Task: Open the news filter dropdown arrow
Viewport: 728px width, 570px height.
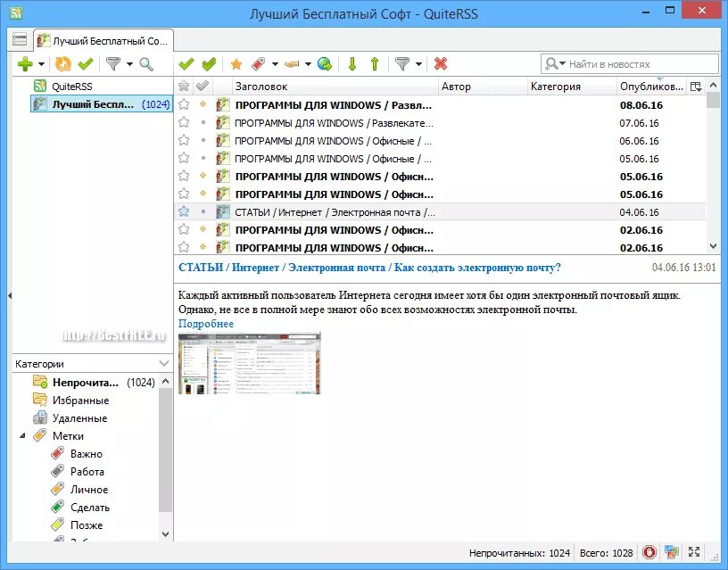Action: [x=418, y=64]
